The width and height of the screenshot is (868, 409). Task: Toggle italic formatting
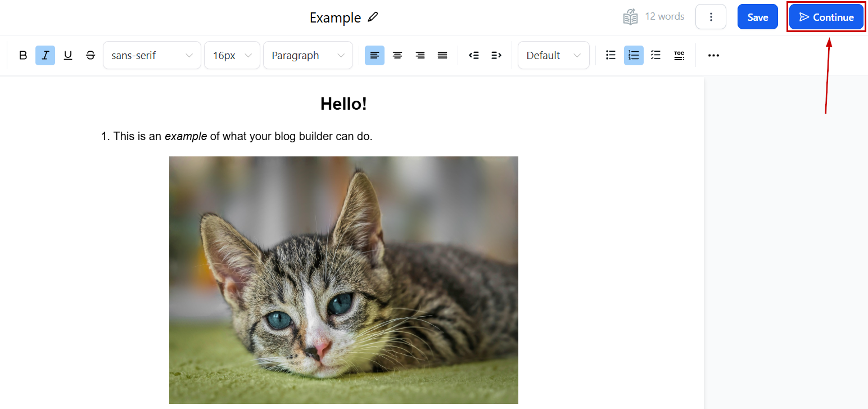pos(46,55)
